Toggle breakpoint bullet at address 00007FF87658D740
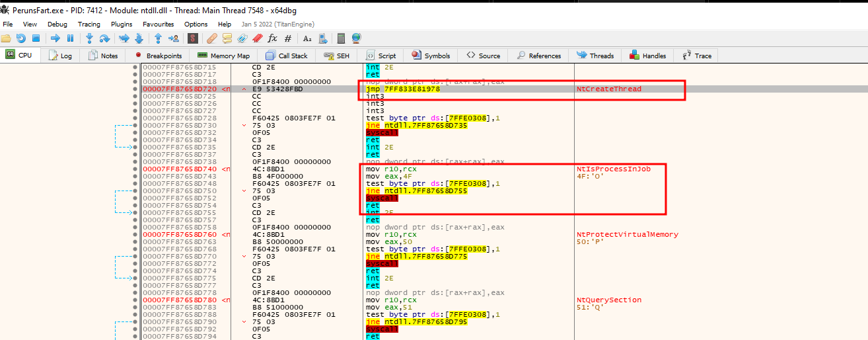Screen dimensions: 868x340 135,169
